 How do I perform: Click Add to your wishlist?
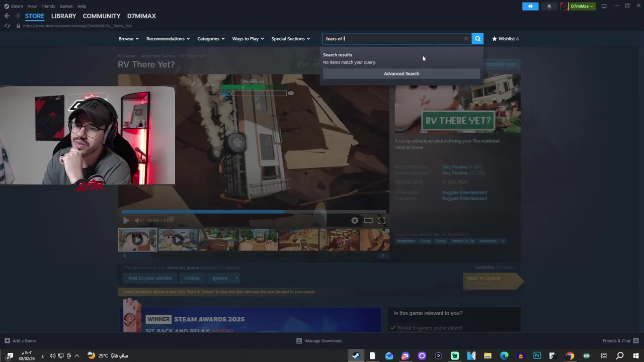(x=150, y=278)
